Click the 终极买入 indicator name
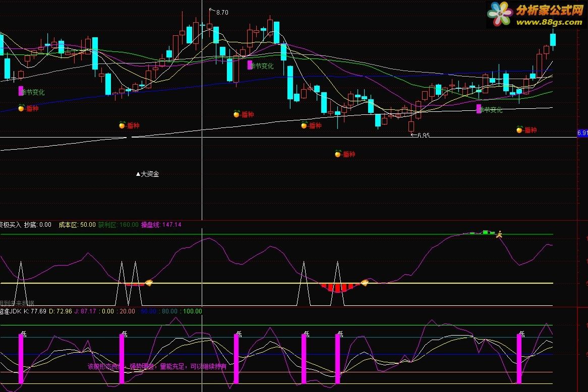588x392 pixels. pyautogui.click(x=11, y=225)
